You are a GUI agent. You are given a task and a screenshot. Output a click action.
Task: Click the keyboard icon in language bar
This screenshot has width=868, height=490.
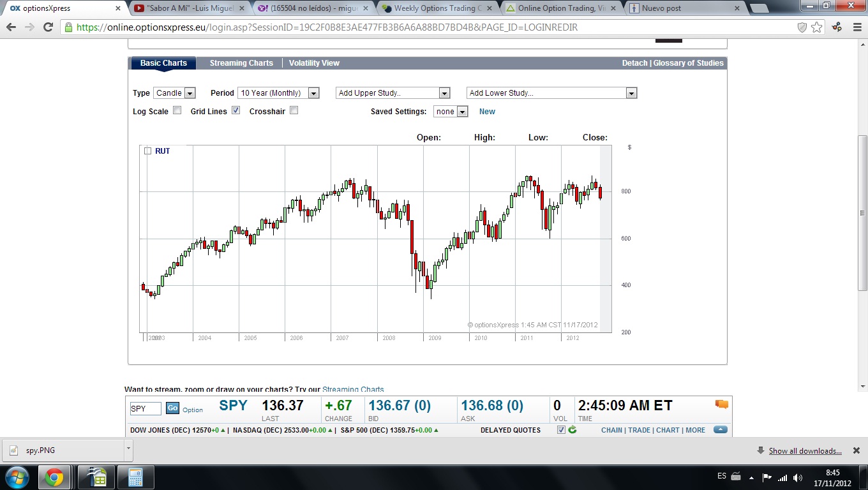tap(735, 477)
